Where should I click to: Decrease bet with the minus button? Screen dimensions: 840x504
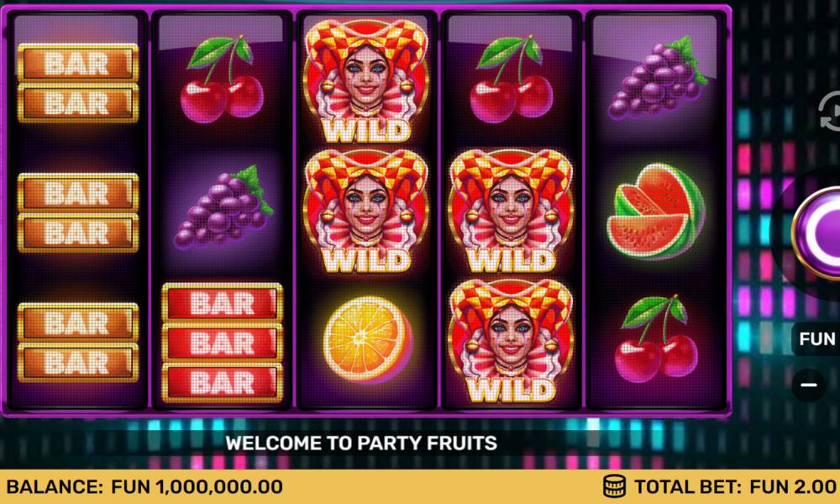click(x=809, y=385)
